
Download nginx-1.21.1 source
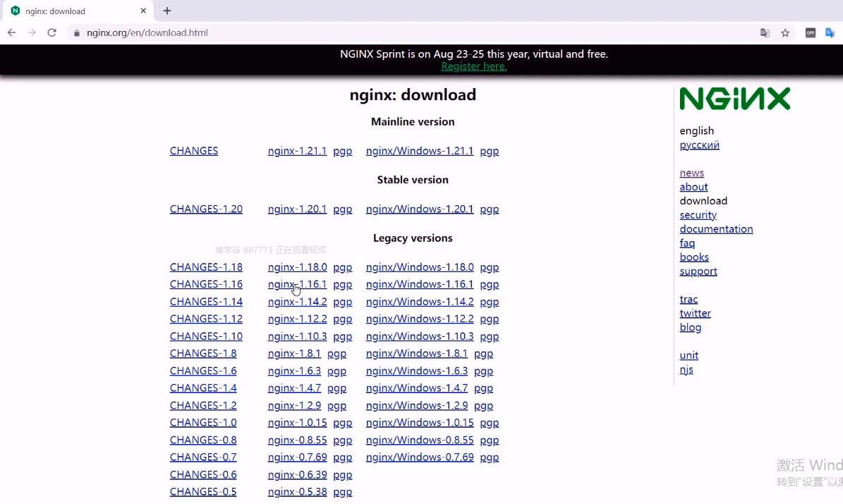click(x=297, y=151)
